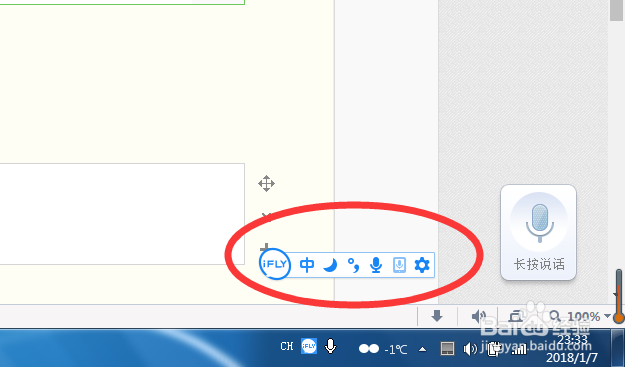Screen dimensions: 625x367
Task: Click the -1℃ weather indicator in taskbar
Action: 383,349
